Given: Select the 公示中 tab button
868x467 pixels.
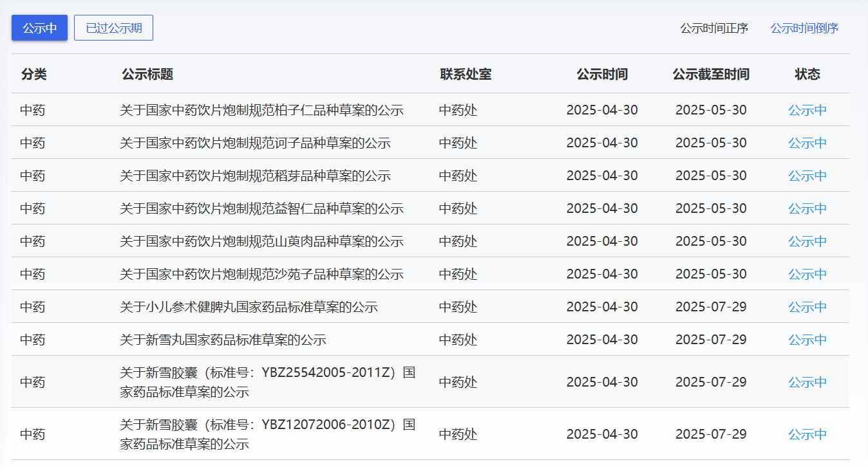Looking at the screenshot, I should click(39, 28).
